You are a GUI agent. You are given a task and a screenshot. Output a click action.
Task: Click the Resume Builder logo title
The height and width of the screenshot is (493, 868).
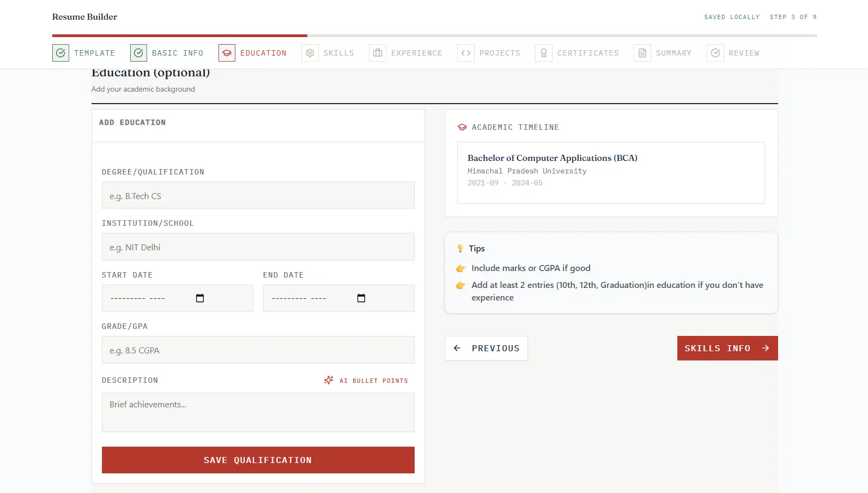click(84, 17)
